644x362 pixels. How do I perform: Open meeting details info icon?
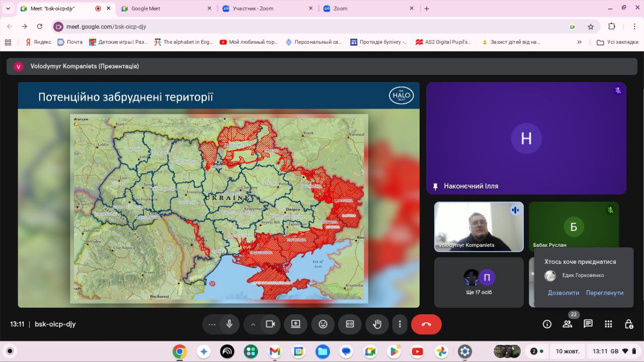(547, 324)
